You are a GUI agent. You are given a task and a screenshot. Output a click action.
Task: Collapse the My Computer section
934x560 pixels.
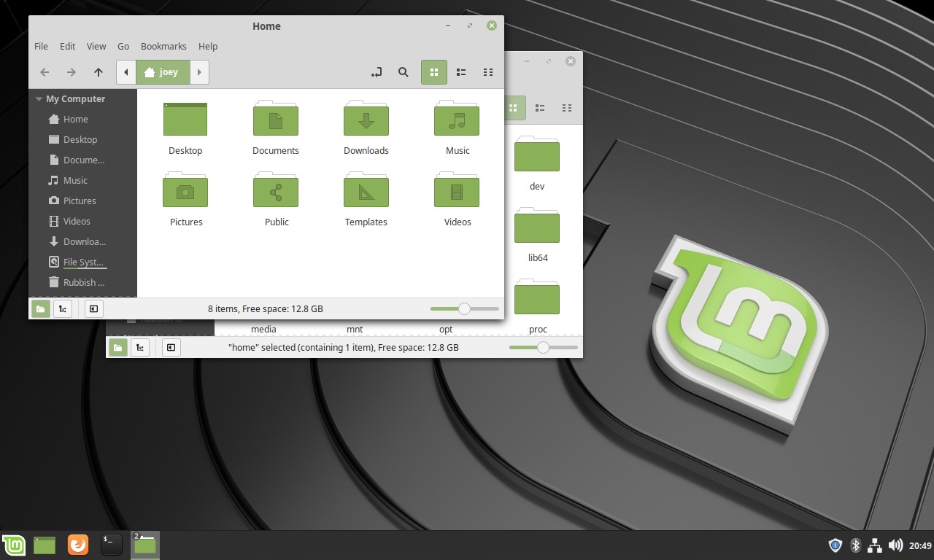tap(39, 98)
